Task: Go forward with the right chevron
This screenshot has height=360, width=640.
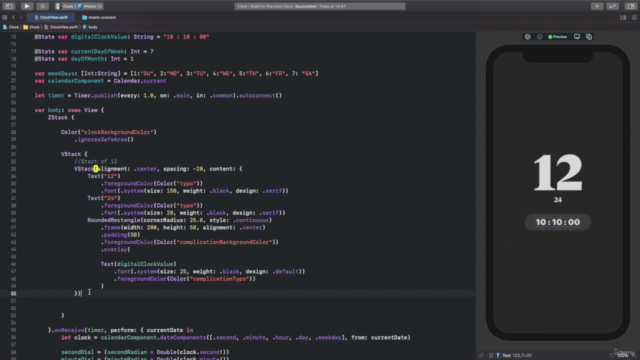Action: click(21, 18)
